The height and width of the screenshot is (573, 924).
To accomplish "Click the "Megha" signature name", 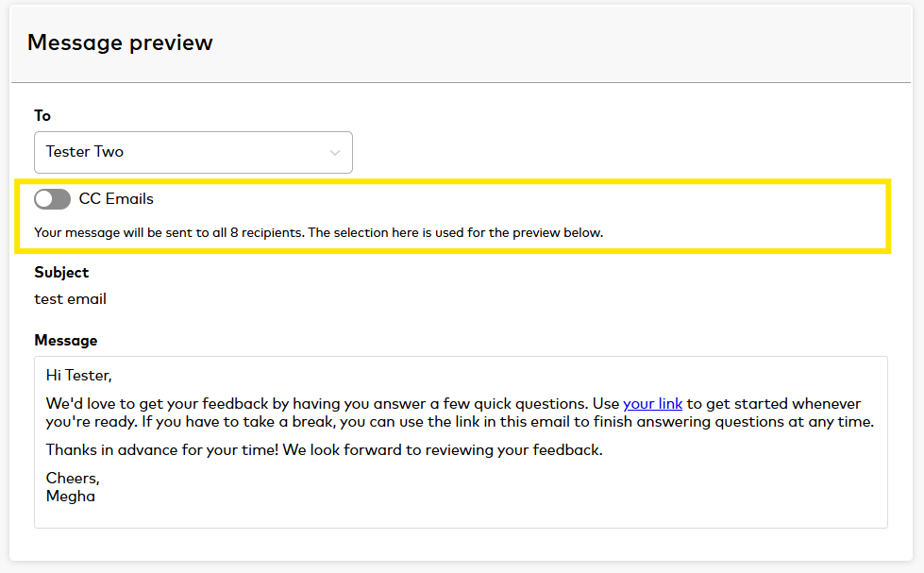I will coord(71,496).
